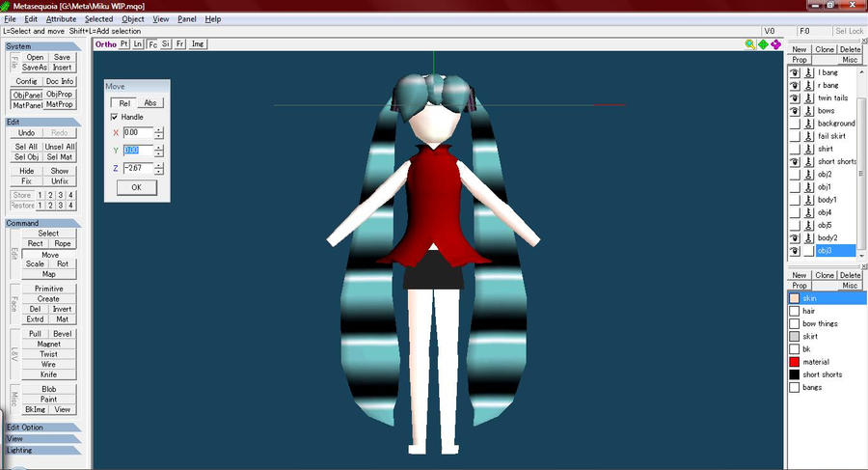868x470 pixels.
Task: Select the Extrd extrude command
Action: click(x=35, y=319)
